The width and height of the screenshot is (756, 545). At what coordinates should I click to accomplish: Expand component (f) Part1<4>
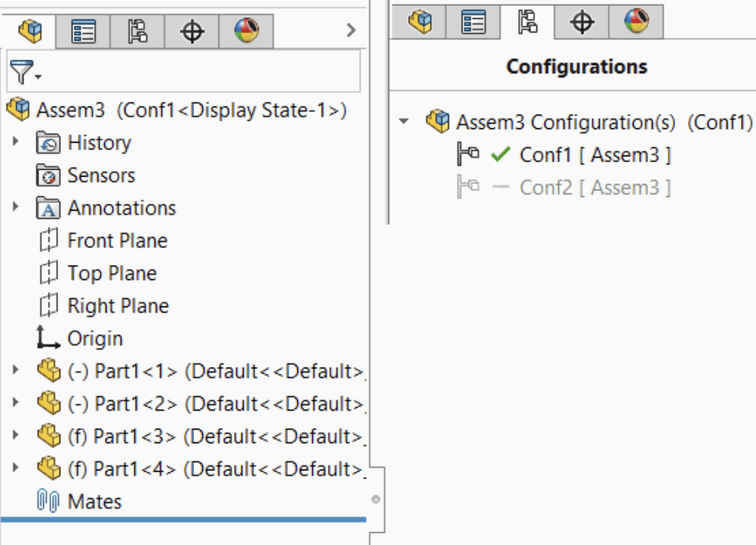click(x=15, y=466)
